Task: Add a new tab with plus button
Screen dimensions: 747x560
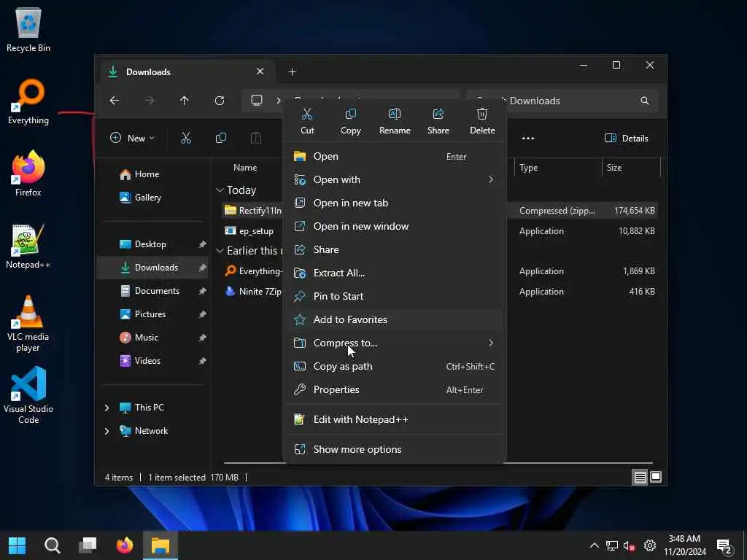Action: (292, 72)
